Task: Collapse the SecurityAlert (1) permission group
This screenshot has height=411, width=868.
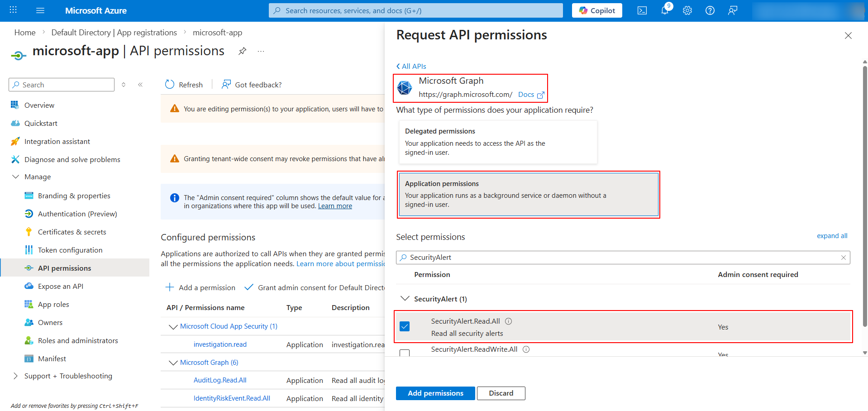Action: [405, 299]
